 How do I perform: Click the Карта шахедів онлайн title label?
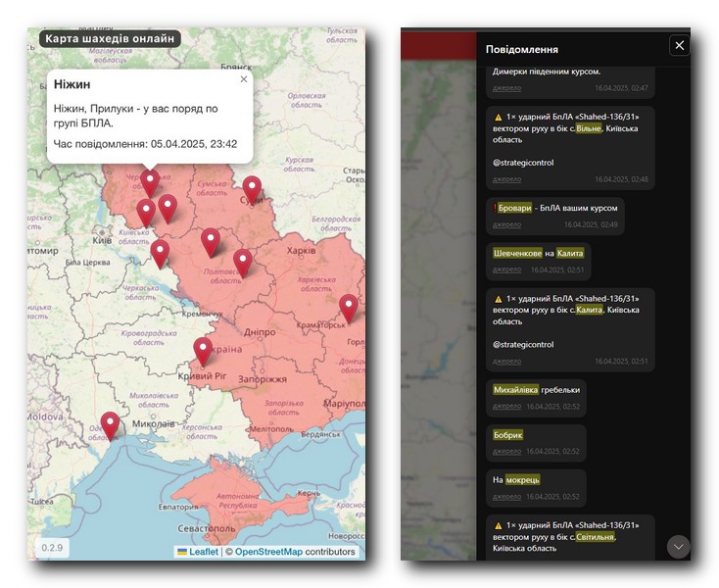pos(110,38)
